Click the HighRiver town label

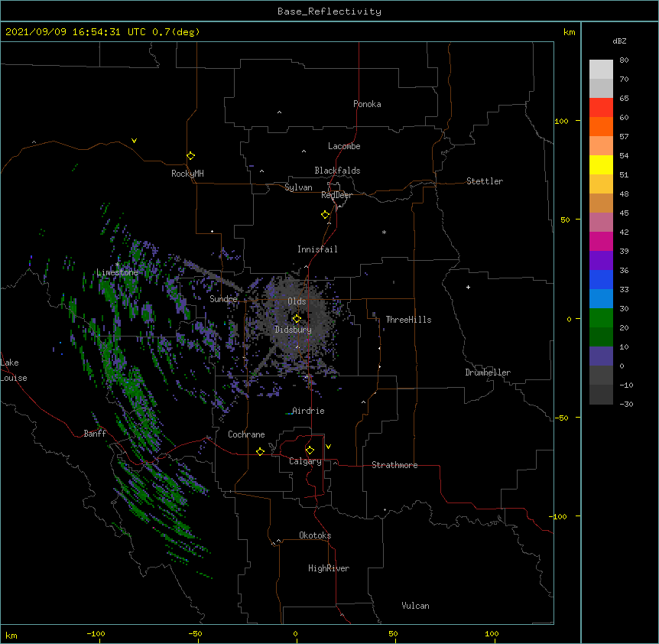tap(329, 568)
